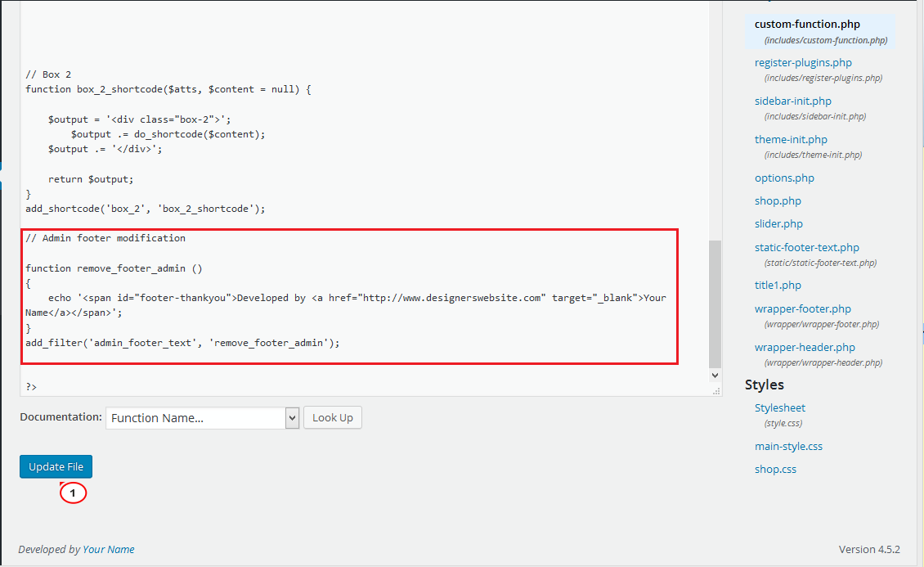Open main-style.css stylesheet

click(x=788, y=446)
